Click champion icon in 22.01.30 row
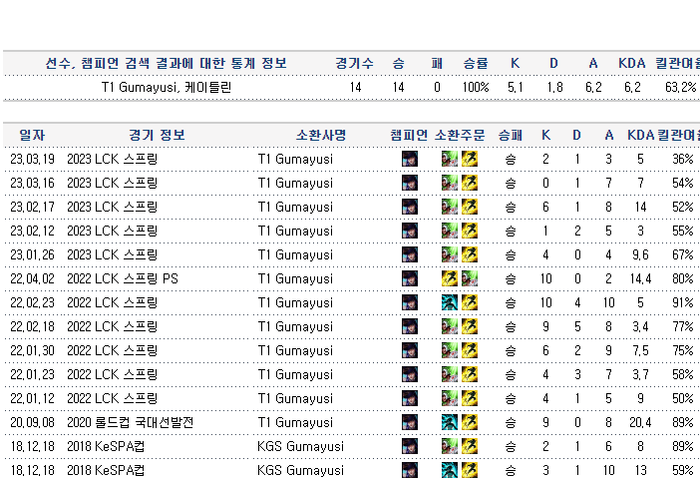 click(410, 351)
